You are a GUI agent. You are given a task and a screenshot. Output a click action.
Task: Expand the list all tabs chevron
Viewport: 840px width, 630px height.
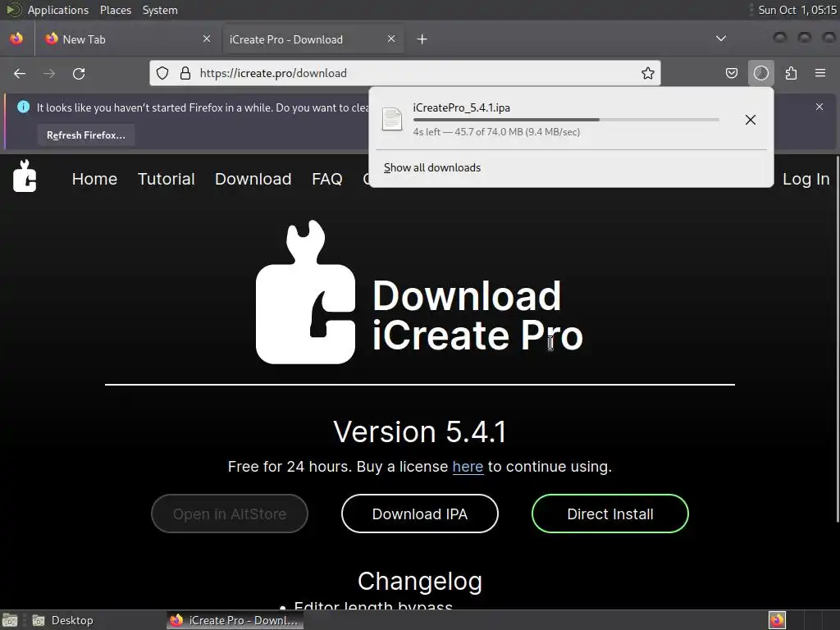[x=721, y=39]
